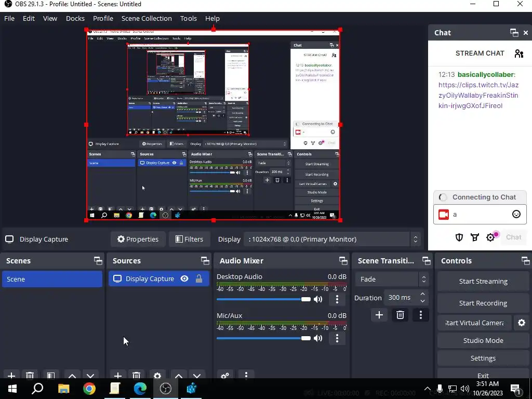
Task: Move the scene up
Action: pyautogui.click(x=72, y=376)
